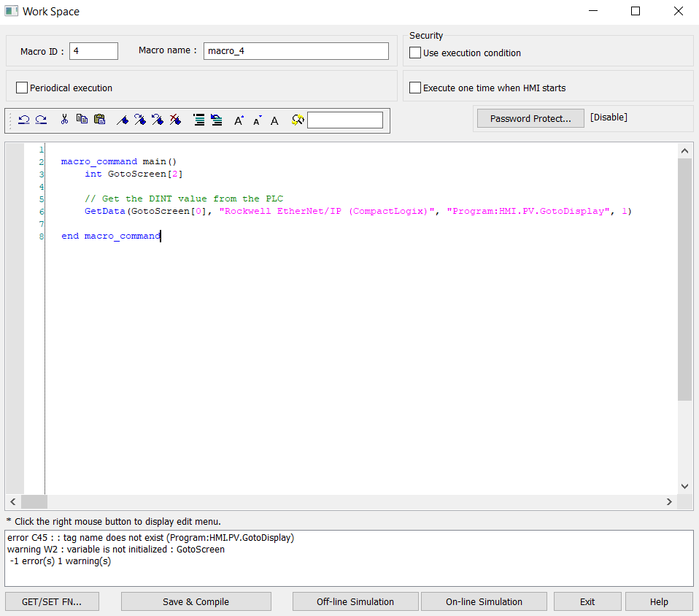Increase font size with the A-up icon
This screenshot has width=699, height=616.
pos(239,120)
